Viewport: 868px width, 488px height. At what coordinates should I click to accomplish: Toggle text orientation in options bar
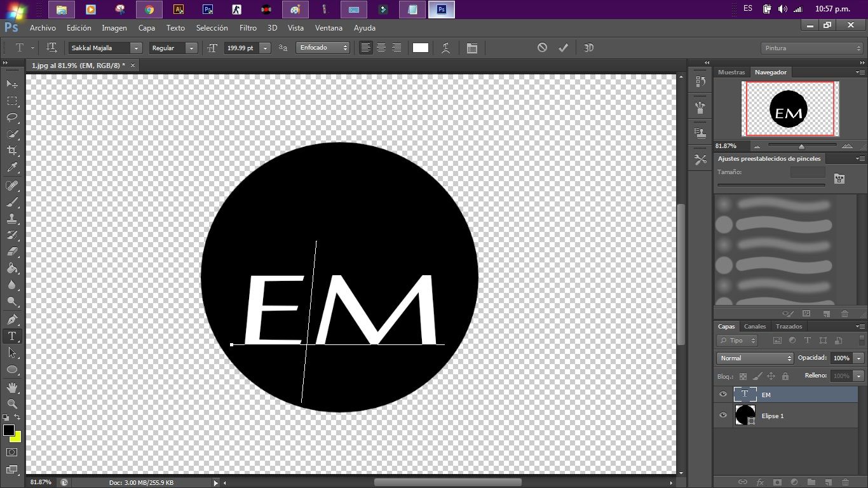52,48
